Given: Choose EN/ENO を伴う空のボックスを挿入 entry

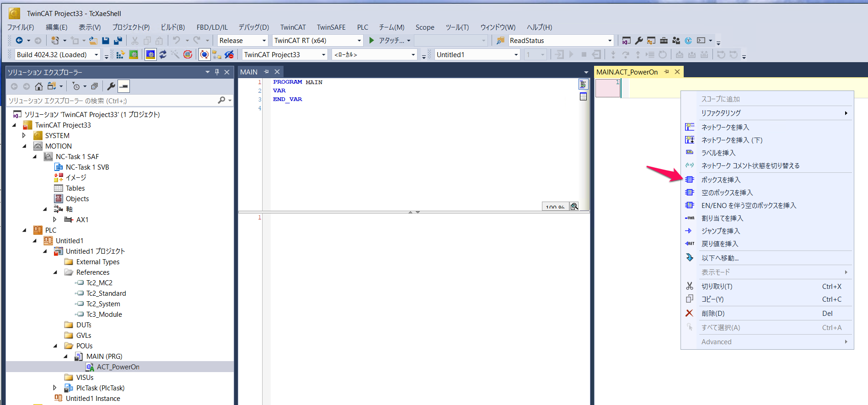Looking at the screenshot, I should [x=767, y=205].
